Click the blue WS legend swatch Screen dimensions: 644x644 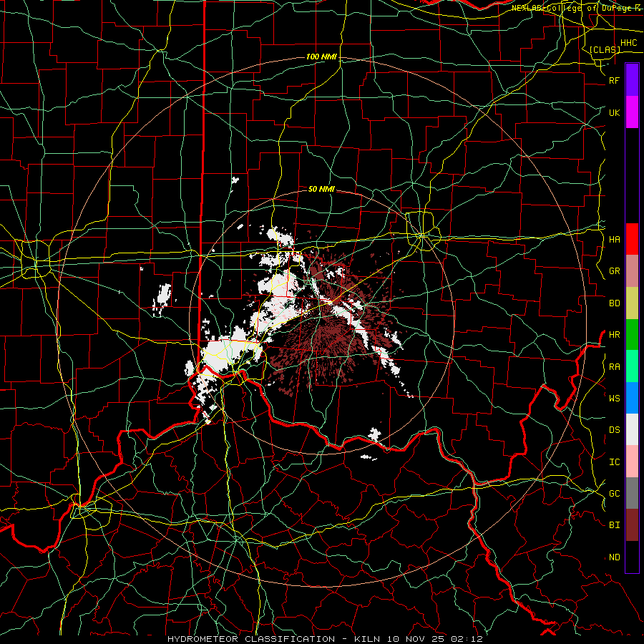pos(632,398)
